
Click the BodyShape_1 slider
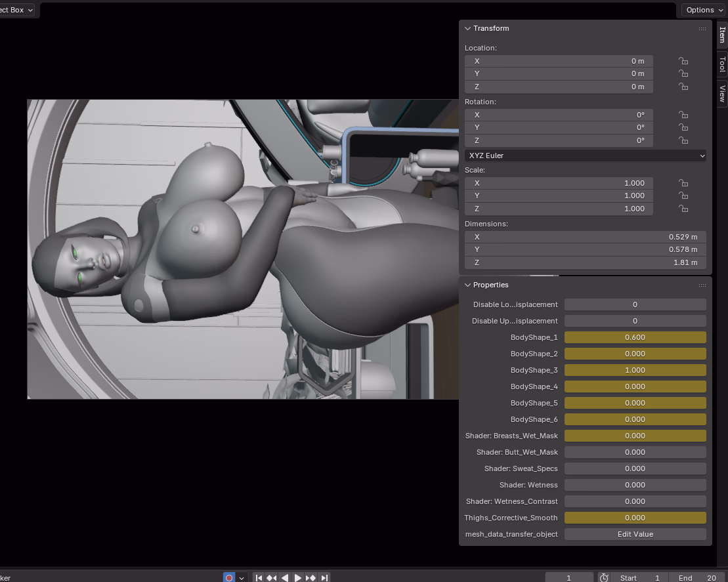635,337
